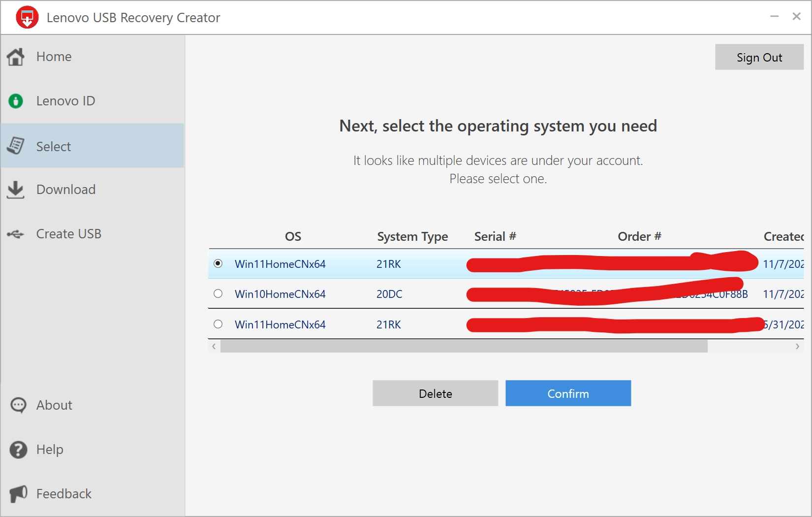
Task: Open the Lenovo ID section
Action: [93, 101]
